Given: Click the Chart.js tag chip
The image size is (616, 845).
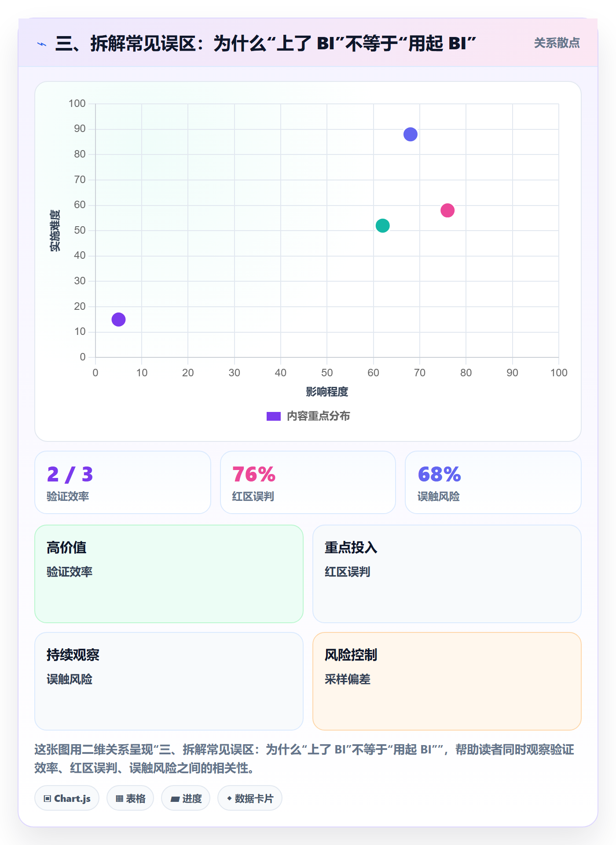Looking at the screenshot, I should 67,798.
